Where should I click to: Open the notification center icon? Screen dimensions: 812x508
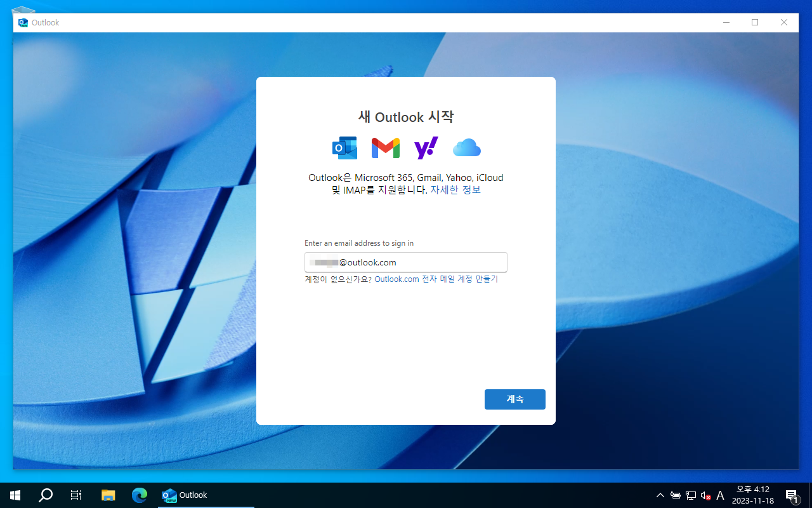(x=792, y=495)
